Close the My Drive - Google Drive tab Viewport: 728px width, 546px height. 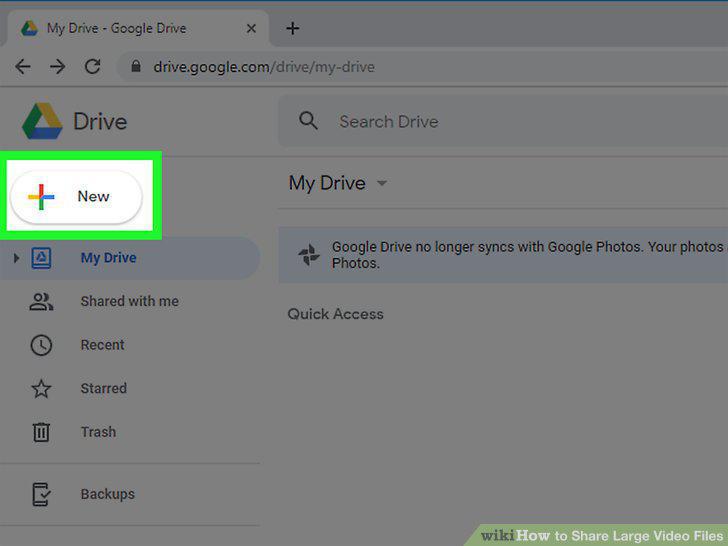click(x=251, y=28)
